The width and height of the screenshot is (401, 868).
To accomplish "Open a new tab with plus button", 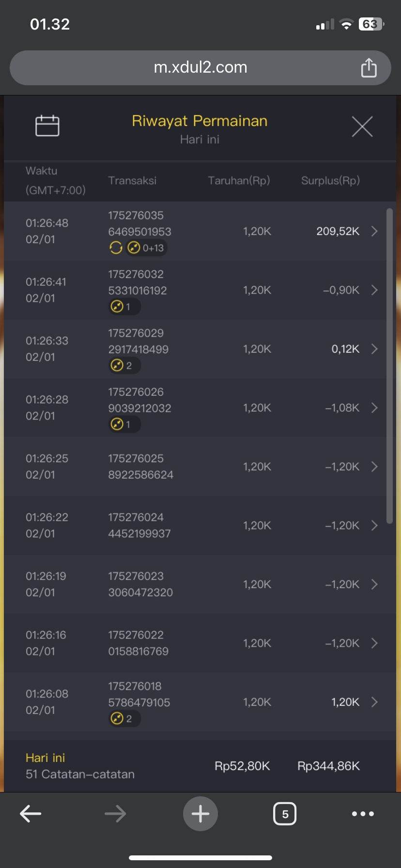I will (200, 813).
